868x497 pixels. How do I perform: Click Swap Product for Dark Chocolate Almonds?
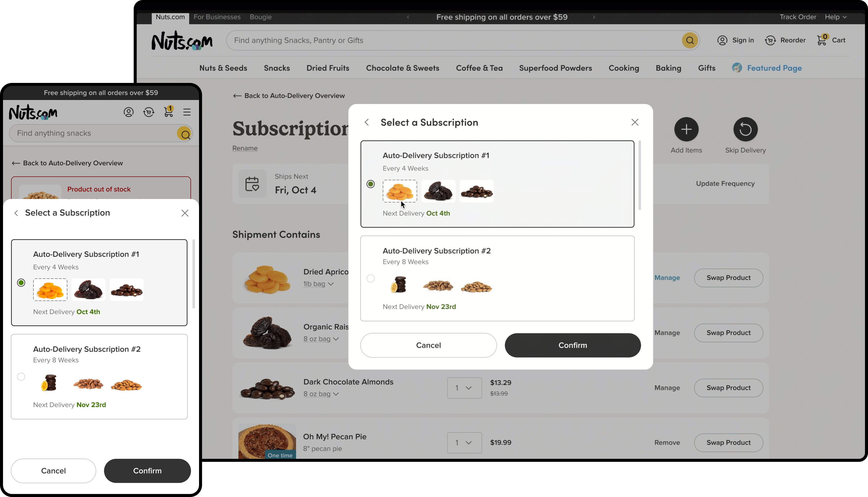click(728, 388)
